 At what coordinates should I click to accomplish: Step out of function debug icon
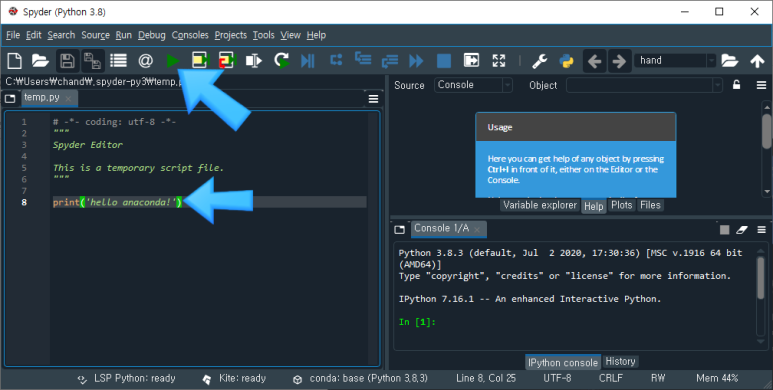click(x=389, y=61)
